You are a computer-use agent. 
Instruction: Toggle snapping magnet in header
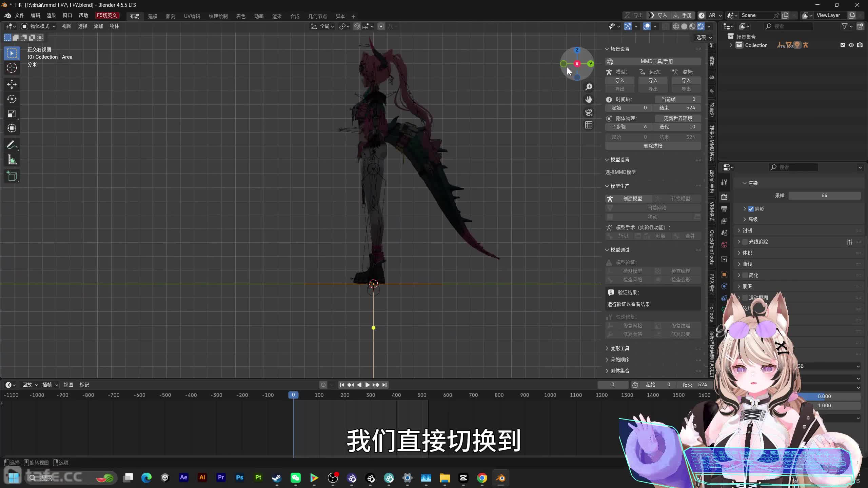[x=357, y=26]
